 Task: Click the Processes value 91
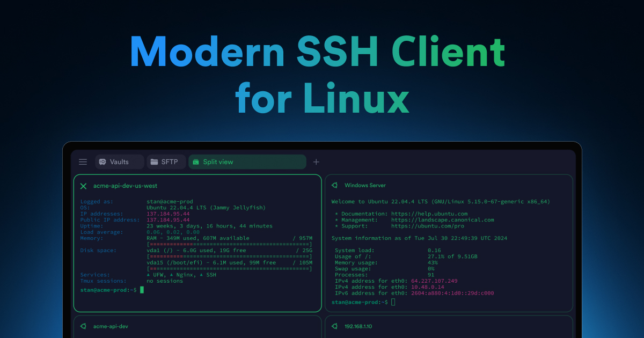pos(431,275)
